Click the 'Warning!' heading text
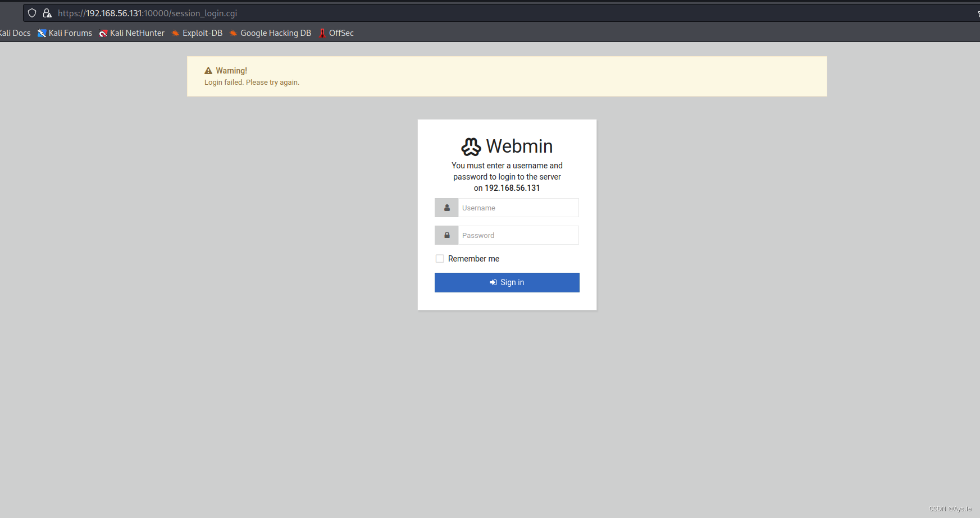This screenshot has width=980, height=518. point(231,71)
